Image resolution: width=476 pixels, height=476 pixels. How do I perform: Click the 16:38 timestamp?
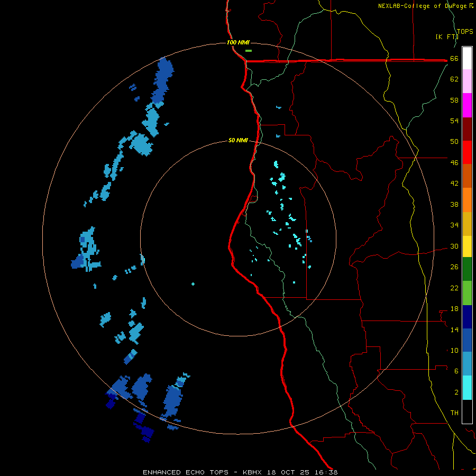pos(325,472)
